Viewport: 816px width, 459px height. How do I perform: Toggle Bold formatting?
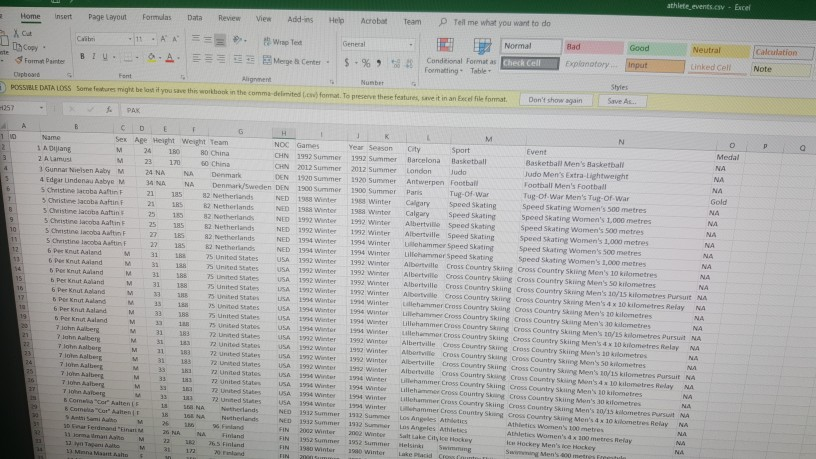pos(82,56)
